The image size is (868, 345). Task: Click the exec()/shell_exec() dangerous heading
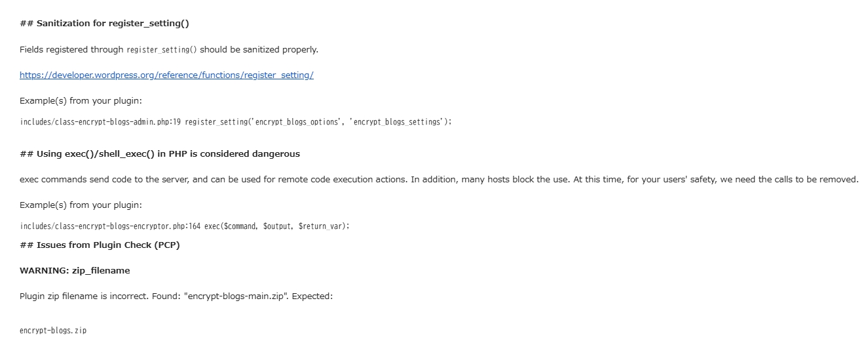pyautogui.click(x=160, y=154)
